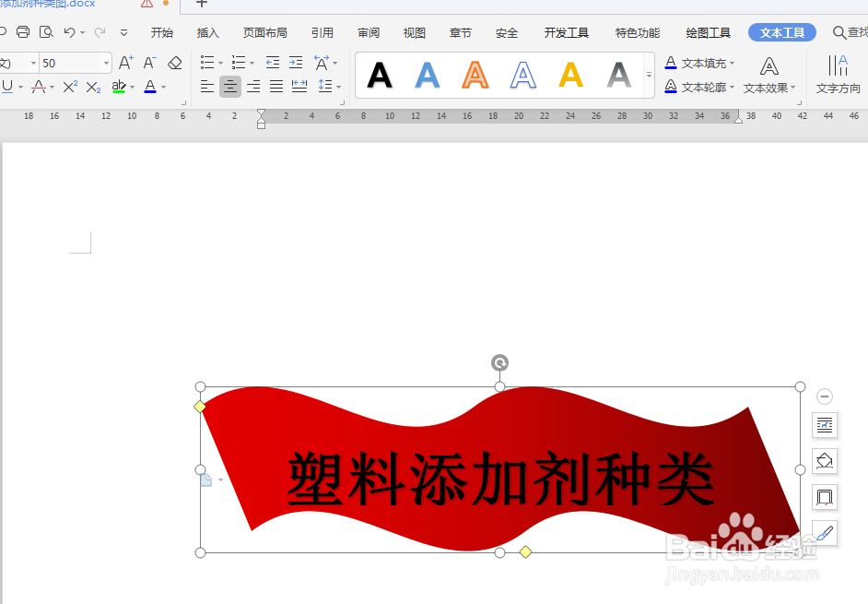
Task: Switch to the 绘图工具 tab
Action: click(708, 32)
